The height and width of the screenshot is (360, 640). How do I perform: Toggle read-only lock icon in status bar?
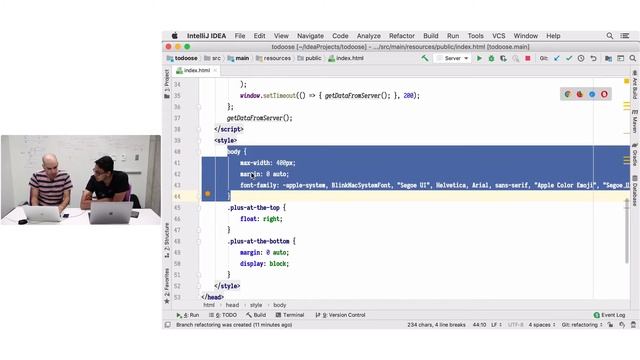pos(610,325)
